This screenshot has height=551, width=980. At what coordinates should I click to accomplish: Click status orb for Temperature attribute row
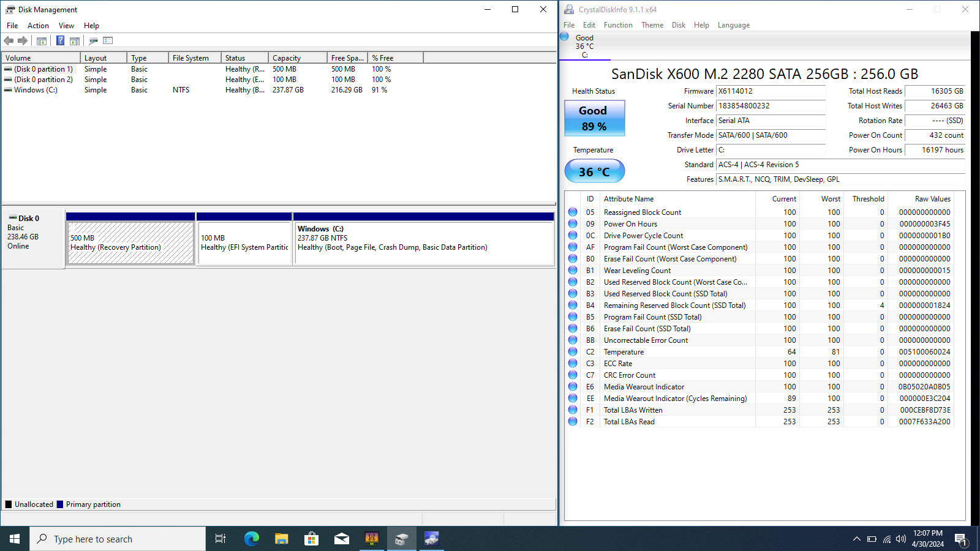coord(573,351)
